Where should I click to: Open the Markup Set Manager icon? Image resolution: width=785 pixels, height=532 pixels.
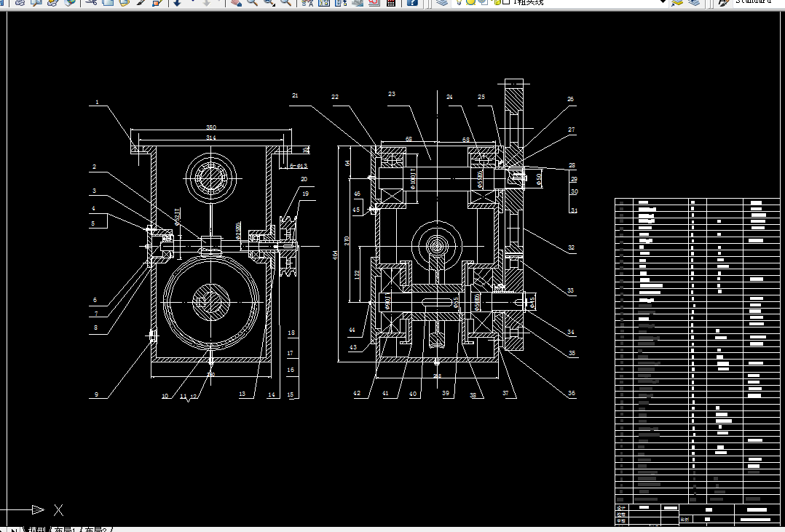(x=374, y=2)
